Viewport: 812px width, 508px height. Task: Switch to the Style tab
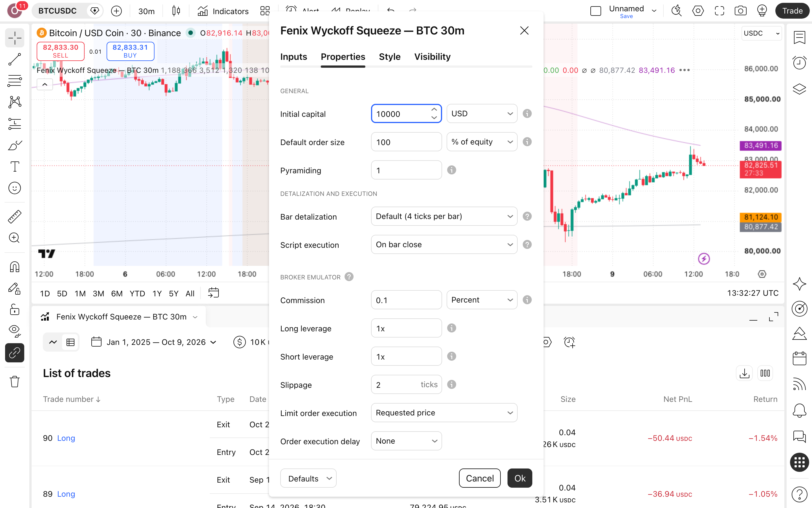coord(390,57)
